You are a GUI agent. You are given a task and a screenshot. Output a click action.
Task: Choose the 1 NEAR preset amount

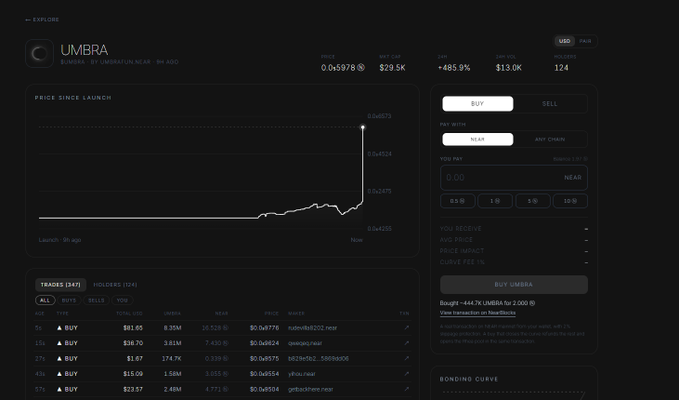point(495,201)
